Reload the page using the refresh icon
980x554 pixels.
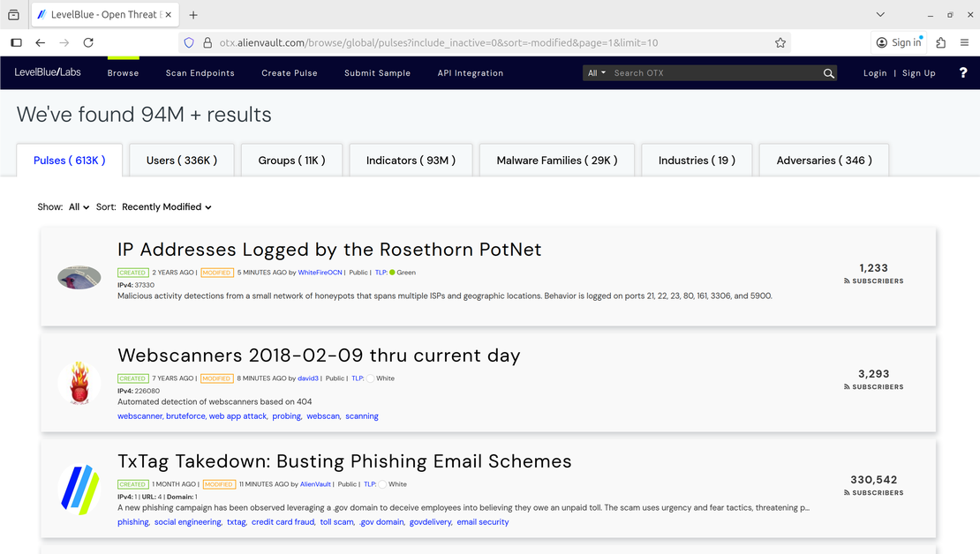point(88,42)
